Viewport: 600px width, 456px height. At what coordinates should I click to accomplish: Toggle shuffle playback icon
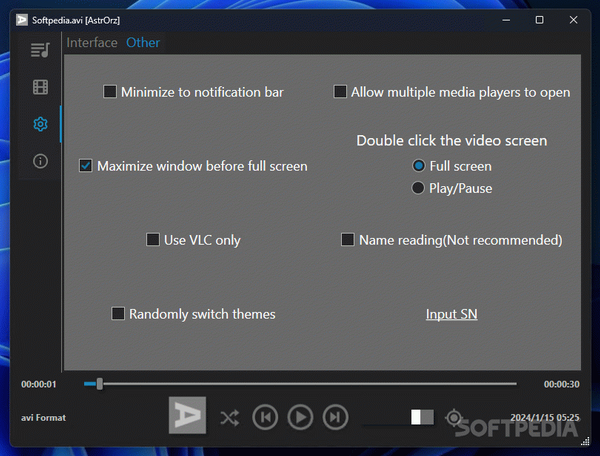pyautogui.click(x=230, y=418)
